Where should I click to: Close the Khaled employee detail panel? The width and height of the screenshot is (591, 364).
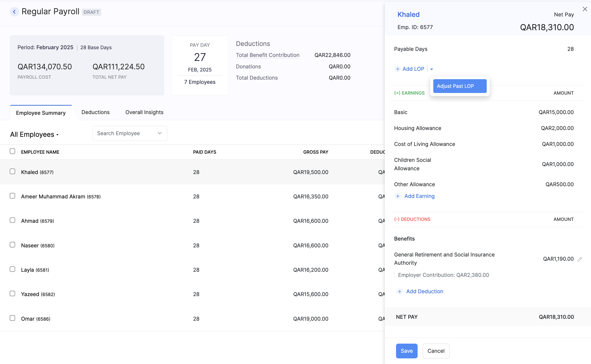click(585, 9)
